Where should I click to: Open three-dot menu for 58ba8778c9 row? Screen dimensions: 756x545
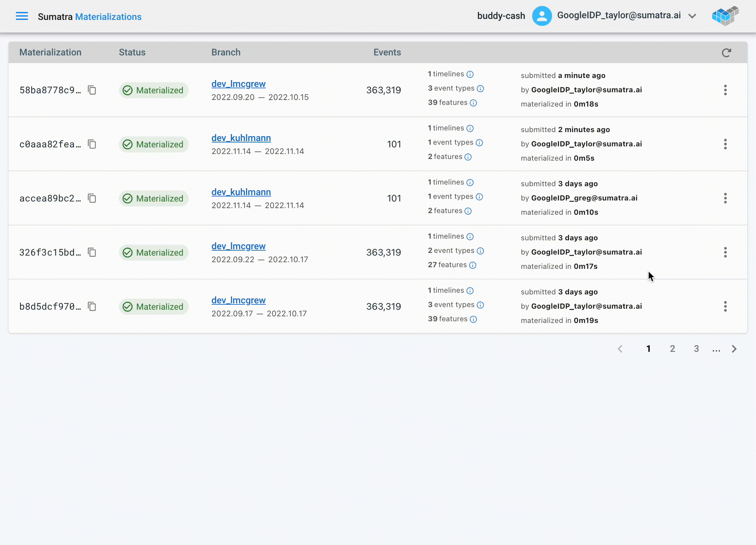tap(725, 90)
